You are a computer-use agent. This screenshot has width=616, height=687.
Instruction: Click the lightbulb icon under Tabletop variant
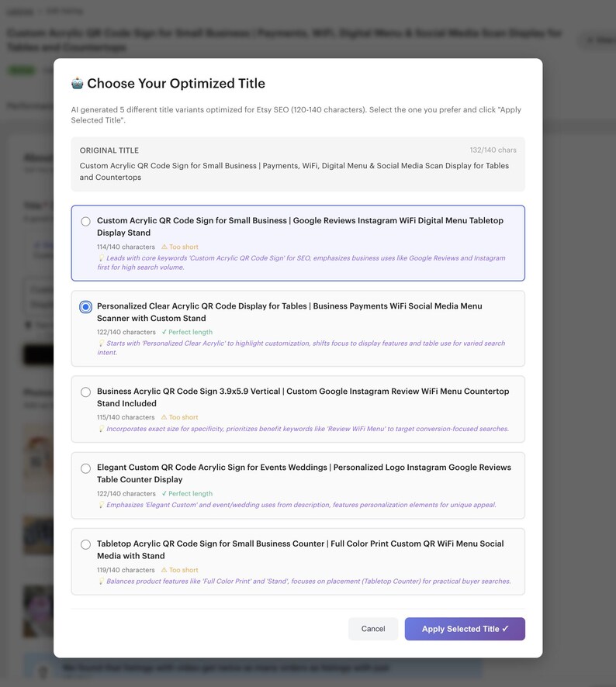tap(102, 582)
